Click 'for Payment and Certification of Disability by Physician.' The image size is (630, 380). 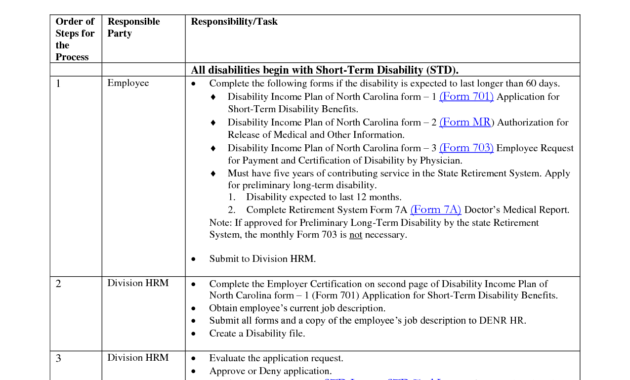[x=345, y=161]
